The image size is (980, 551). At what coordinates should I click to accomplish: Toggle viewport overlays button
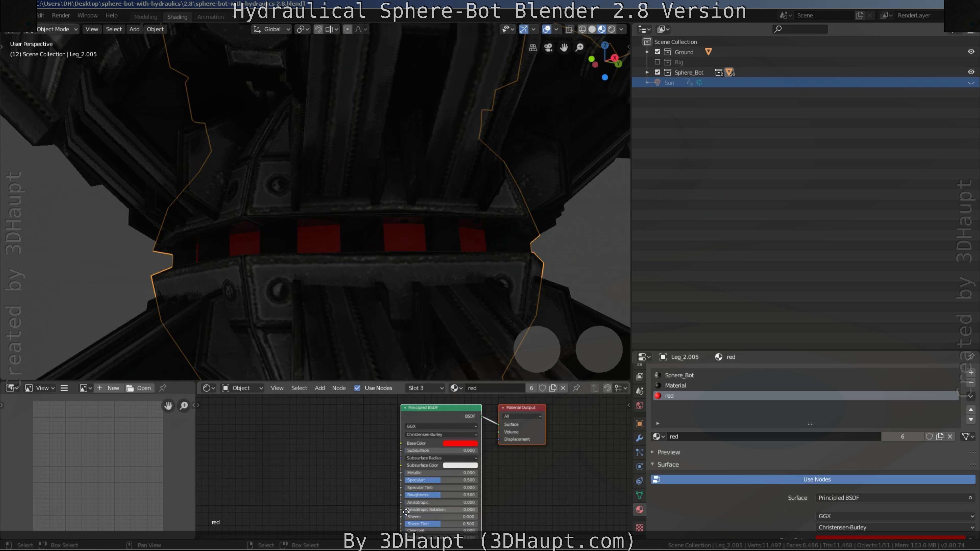pyautogui.click(x=547, y=29)
